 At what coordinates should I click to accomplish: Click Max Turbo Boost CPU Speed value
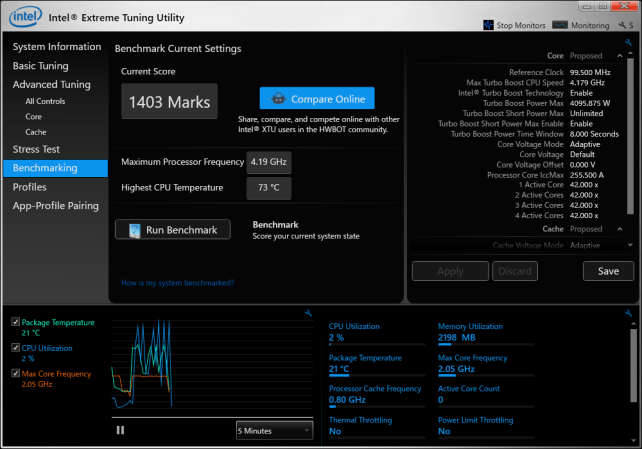[587, 83]
